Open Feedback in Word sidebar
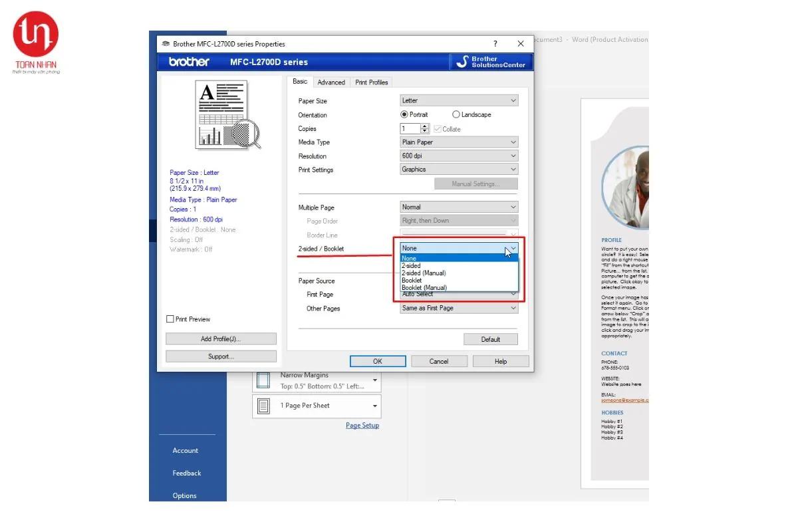This screenshot has width=798, height=532. tap(187, 473)
